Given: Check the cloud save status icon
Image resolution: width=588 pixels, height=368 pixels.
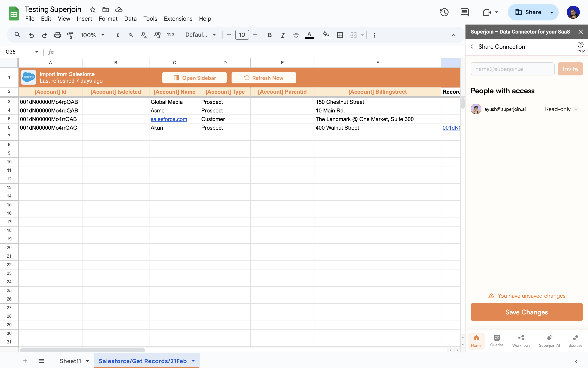Looking at the screenshot, I should click(119, 9).
